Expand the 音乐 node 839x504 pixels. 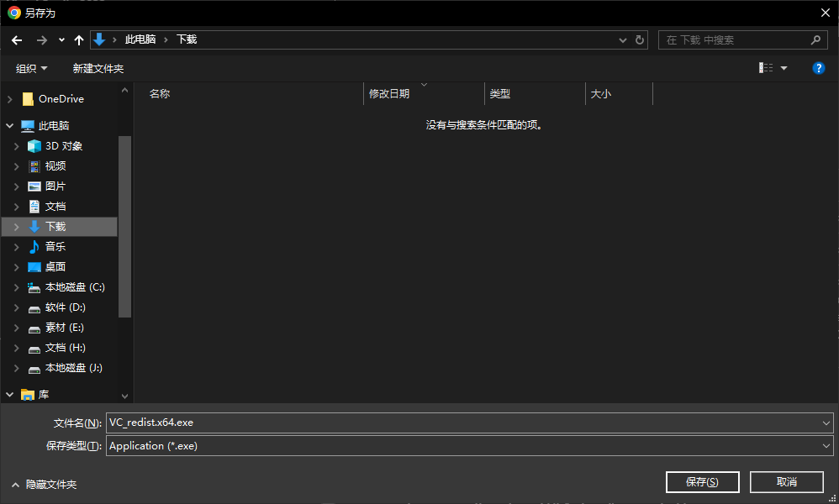[17, 246]
